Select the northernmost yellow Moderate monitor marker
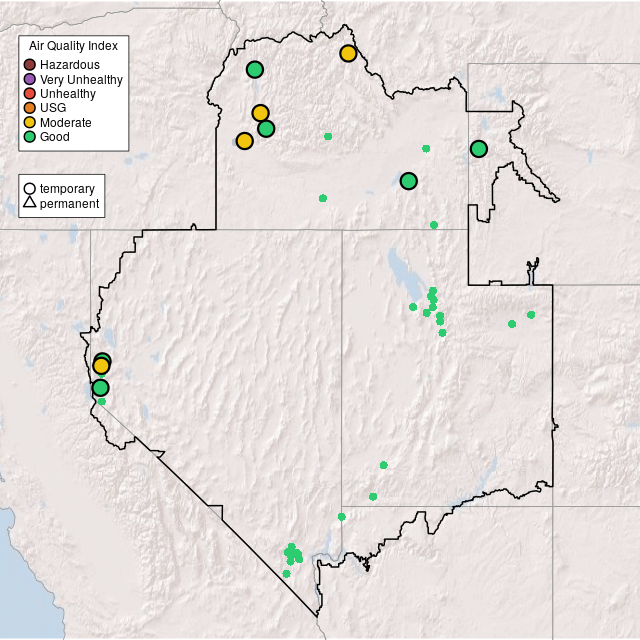 pos(348,53)
